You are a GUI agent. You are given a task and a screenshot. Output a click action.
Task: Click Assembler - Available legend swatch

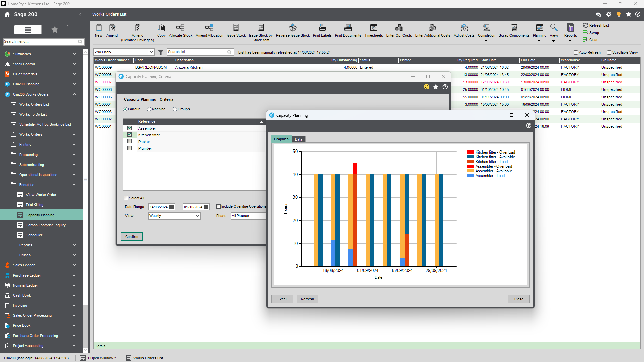pyautogui.click(x=470, y=171)
